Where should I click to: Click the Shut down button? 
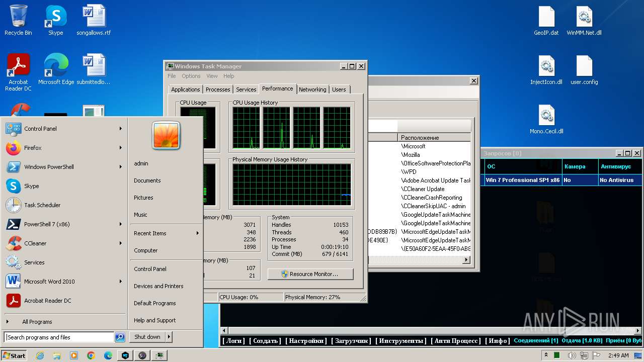147,337
